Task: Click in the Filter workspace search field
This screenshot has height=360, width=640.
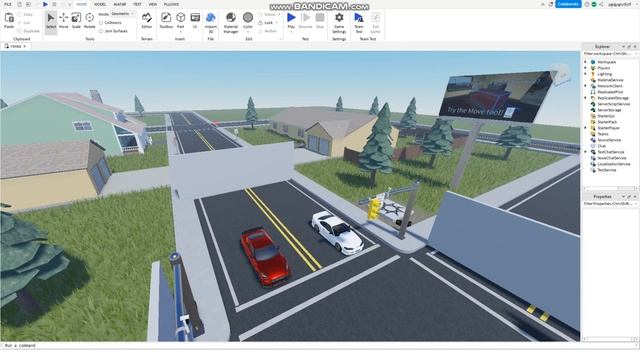Action: click(x=610, y=54)
